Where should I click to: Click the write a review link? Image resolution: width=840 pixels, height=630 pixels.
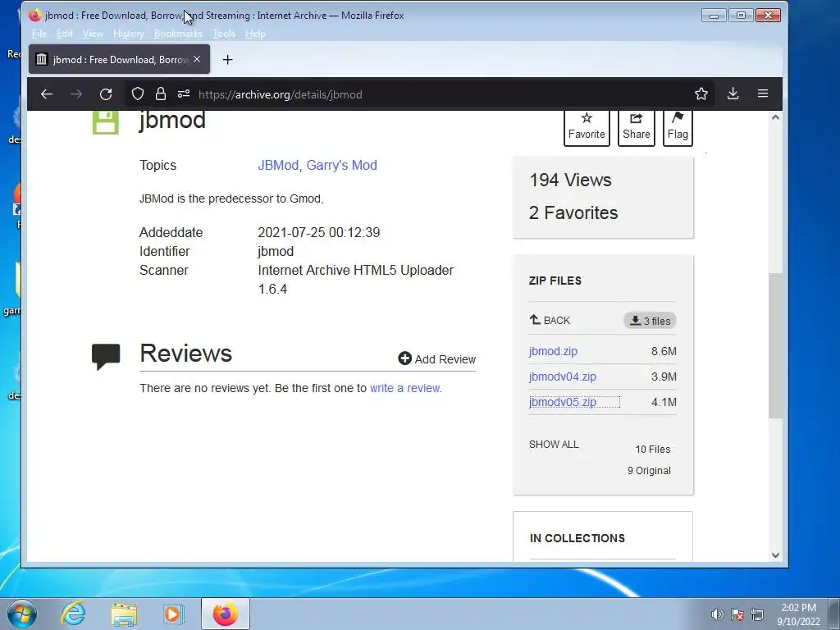point(405,388)
